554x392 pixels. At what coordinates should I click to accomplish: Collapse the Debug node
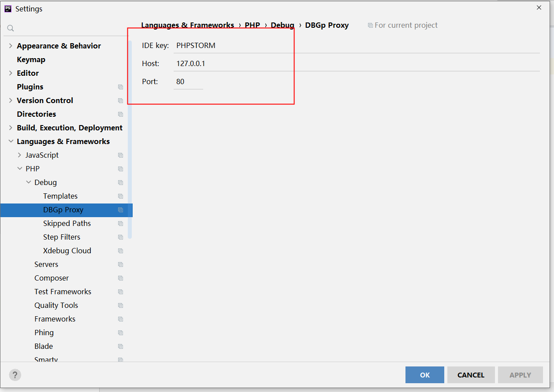(x=28, y=182)
